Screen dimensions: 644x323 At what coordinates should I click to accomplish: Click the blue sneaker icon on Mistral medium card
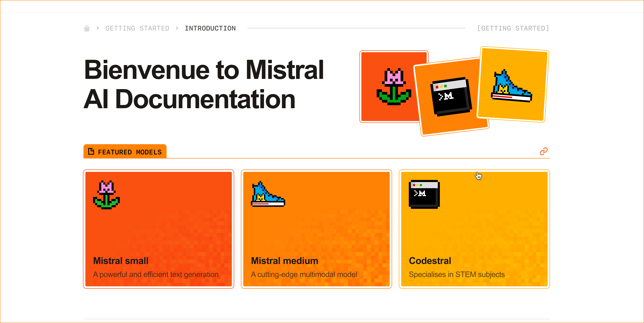tap(268, 194)
